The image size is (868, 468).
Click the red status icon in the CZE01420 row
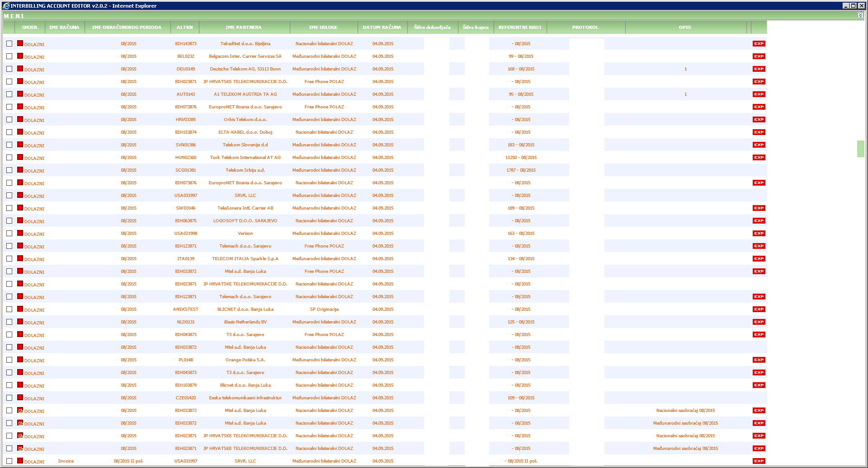(x=20, y=398)
